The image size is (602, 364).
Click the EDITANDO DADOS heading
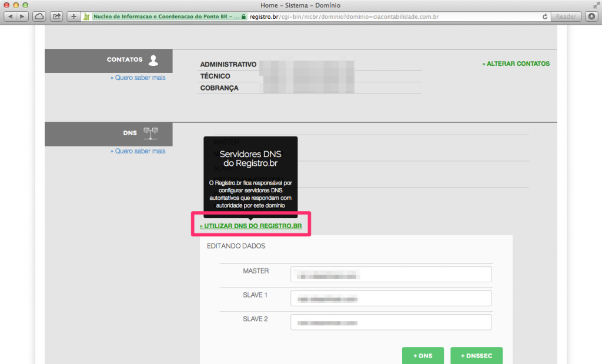click(x=236, y=246)
